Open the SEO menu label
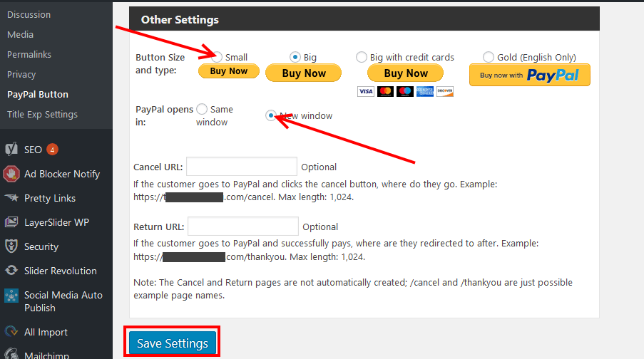This screenshot has width=644, height=359. 33,150
